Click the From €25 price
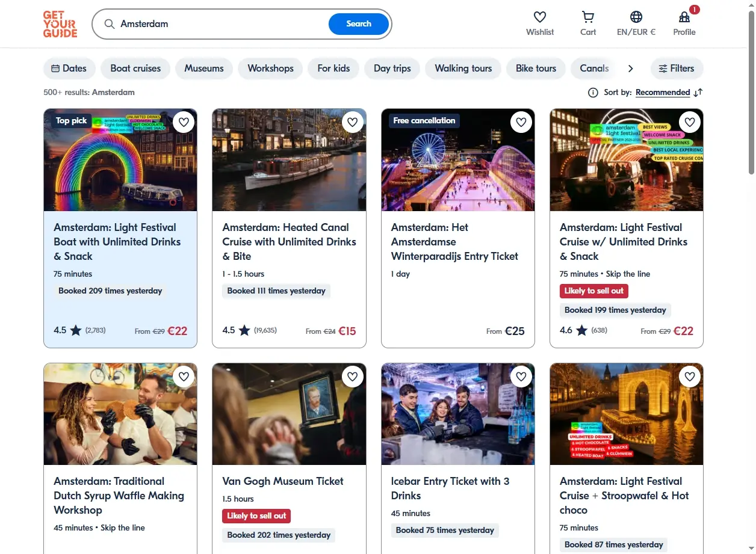This screenshot has width=756, height=554. (506, 331)
